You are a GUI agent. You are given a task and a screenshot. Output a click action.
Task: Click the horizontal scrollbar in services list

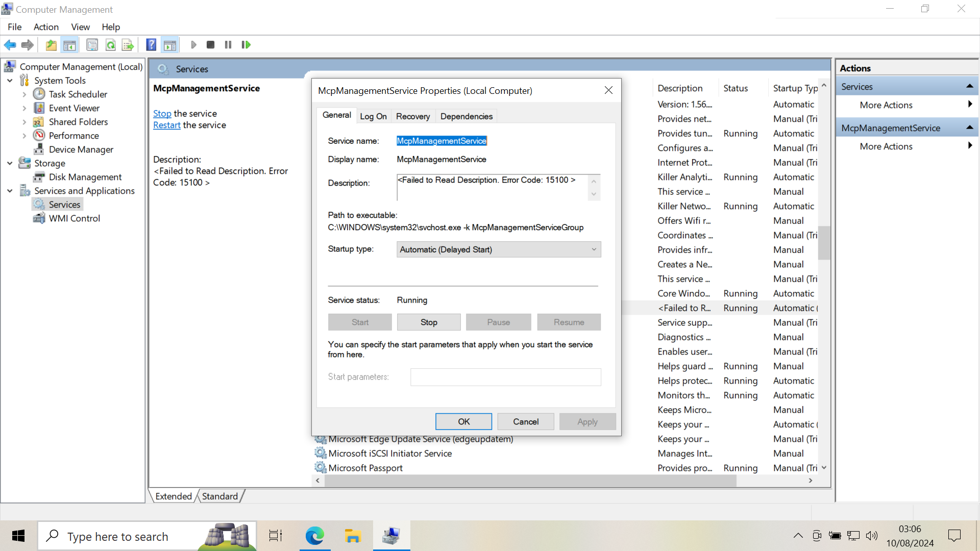click(x=531, y=481)
